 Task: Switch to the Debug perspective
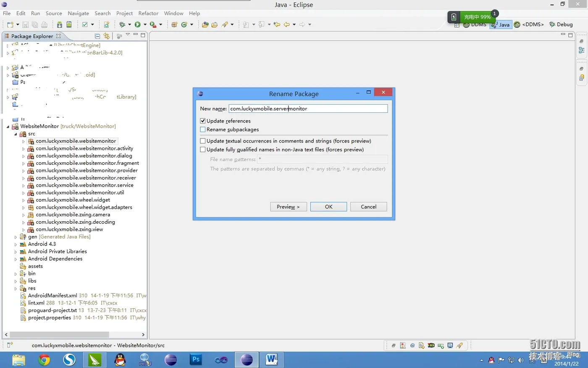(x=561, y=24)
